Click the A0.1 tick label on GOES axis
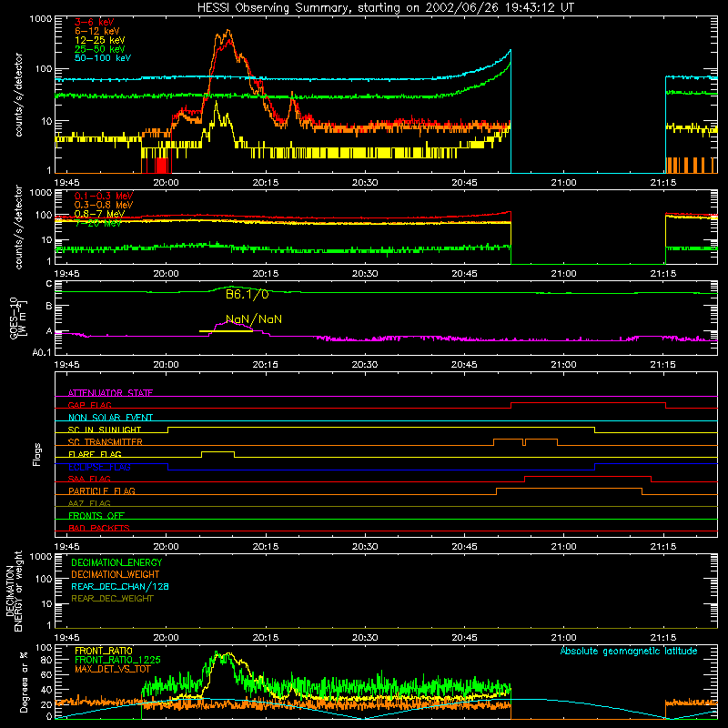The width and height of the screenshot is (728, 728). (42, 352)
